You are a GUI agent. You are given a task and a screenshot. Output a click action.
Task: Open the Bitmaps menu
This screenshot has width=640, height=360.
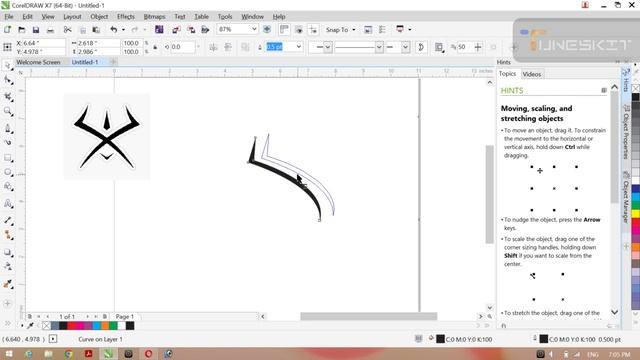coord(154,17)
